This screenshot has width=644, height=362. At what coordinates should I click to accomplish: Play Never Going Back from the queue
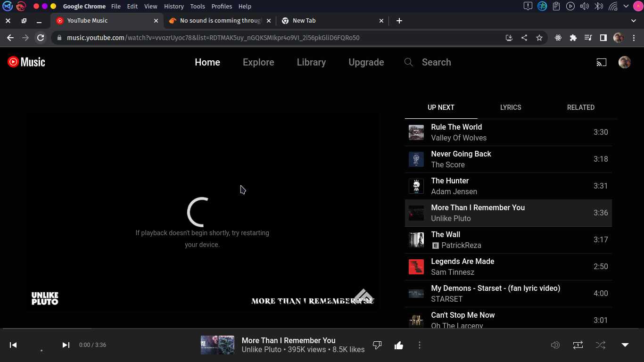coord(508,159)
